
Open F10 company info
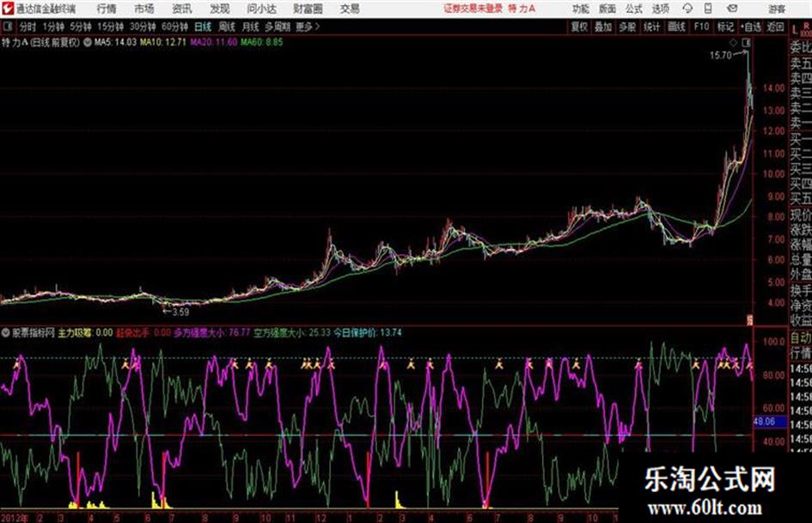click(x=701, y=27)
